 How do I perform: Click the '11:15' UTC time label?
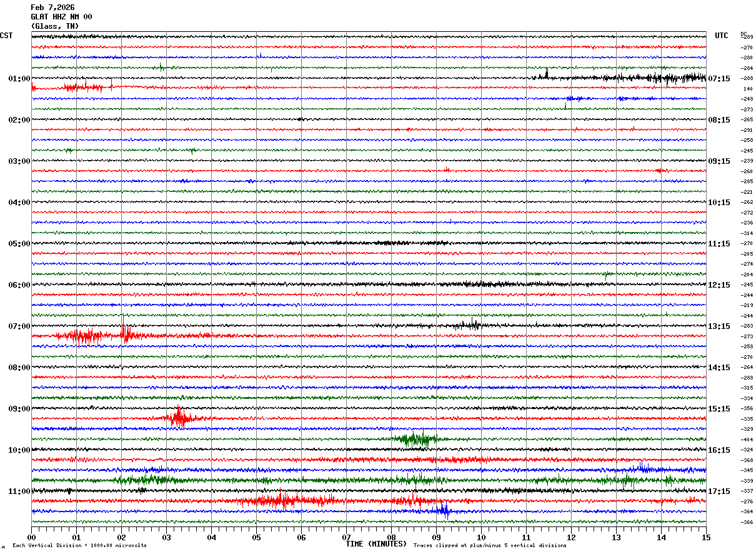click(x=719, y=244)
